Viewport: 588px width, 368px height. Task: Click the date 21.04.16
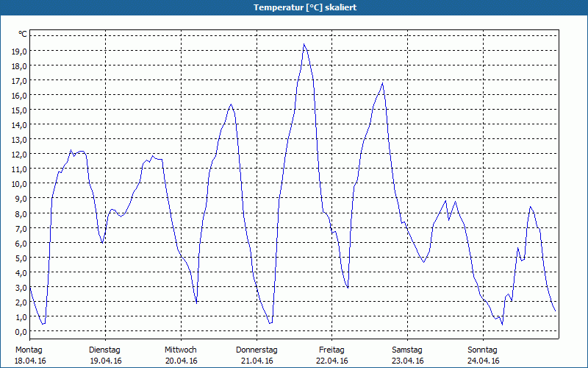click(x=257, y=361)
